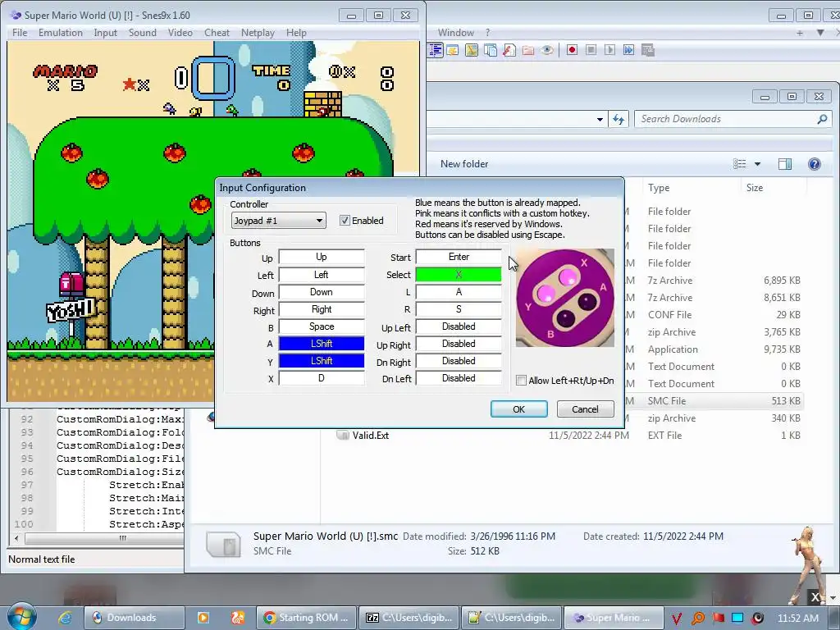The image size is (840, 630).
Task: Toggle the Explorer preview pane icon
Action: [x=785, y=164]
